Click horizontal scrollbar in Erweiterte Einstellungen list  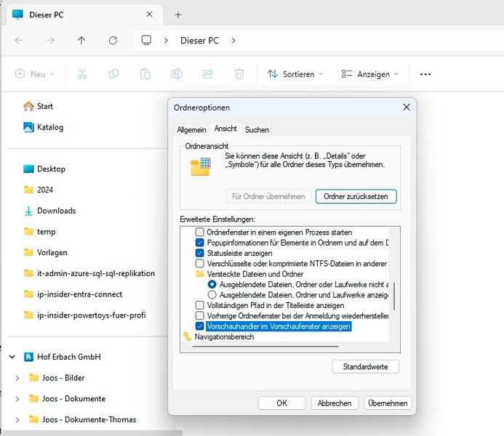(265, 347)
